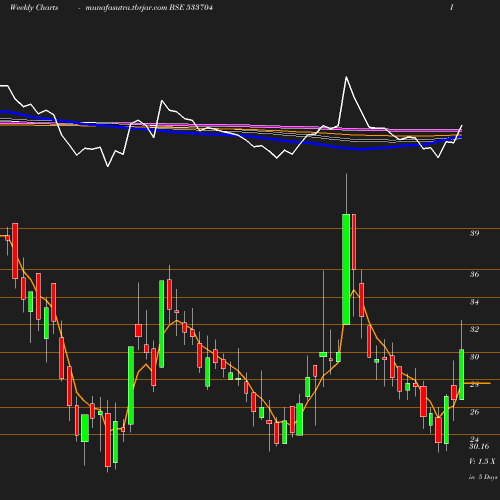This screenshot has height=500, width=500.
Task: Click the 'Weekly Charts' title text
Action: point(34,8)
